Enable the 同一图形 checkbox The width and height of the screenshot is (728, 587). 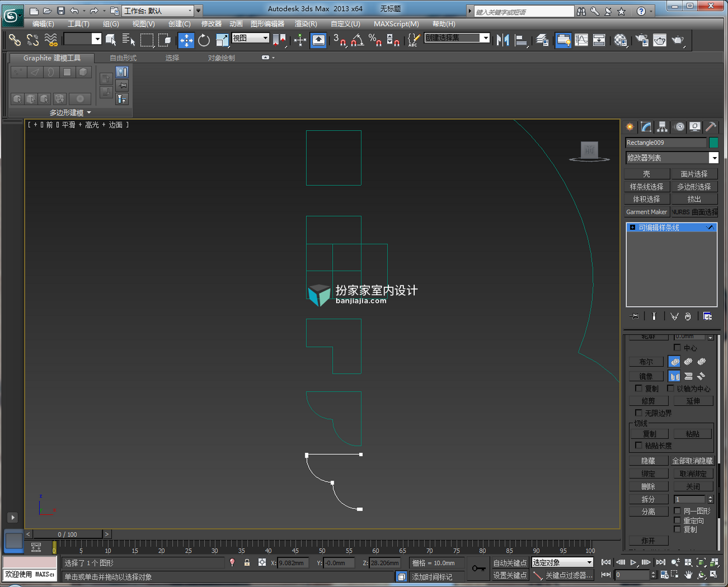tap(677, 510)
